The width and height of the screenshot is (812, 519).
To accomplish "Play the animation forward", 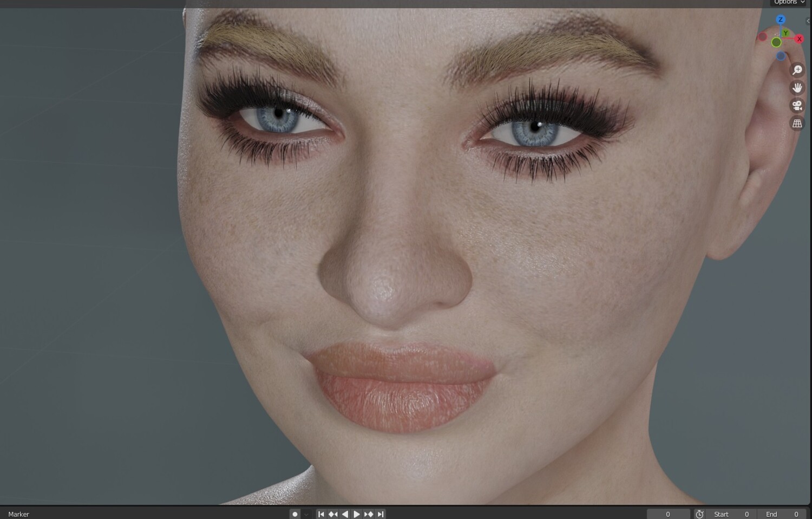I will tap(357, 514).
